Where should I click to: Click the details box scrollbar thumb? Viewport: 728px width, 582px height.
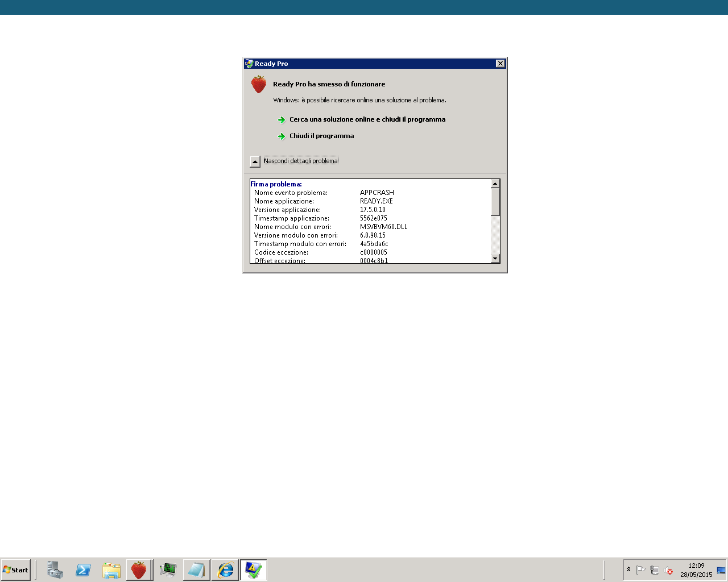[x=495, y=202]
